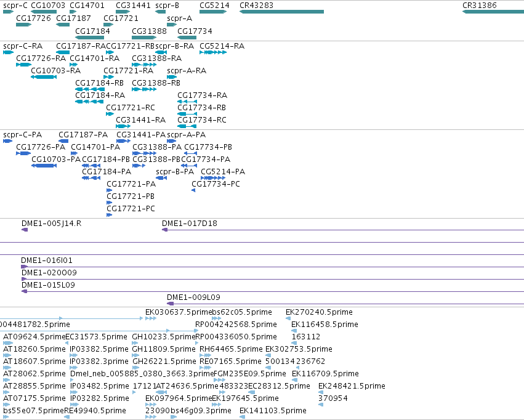Open the CG17721 gene label

[121, 18]
